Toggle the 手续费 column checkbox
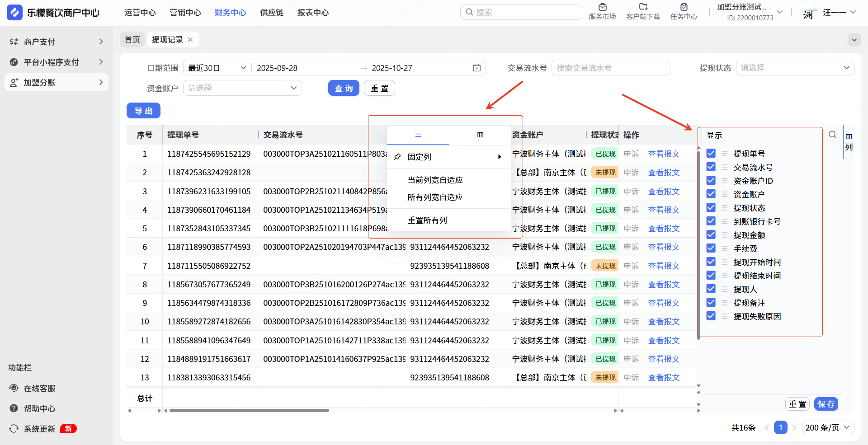The height and width of the screenshot is (445, 868). point(711,248)
